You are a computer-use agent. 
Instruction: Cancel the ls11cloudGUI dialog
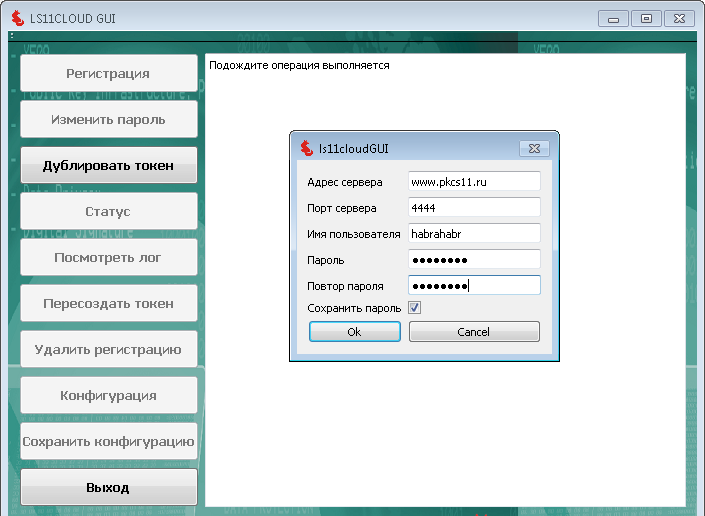(474, 332)
